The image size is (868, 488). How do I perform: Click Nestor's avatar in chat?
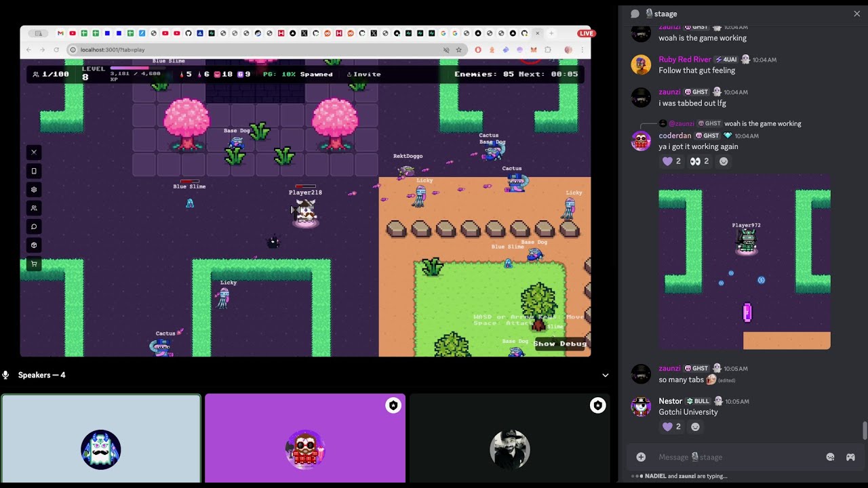(x=641, y=407)
